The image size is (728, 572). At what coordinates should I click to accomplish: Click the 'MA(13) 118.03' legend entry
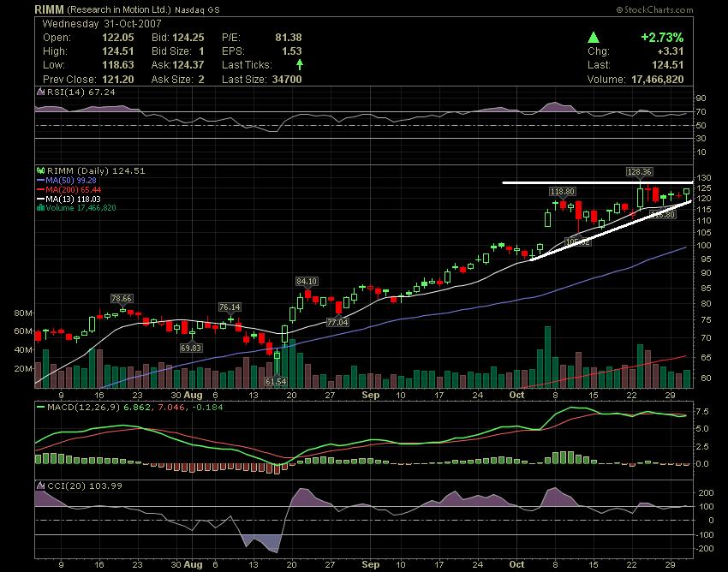(74, 200)
